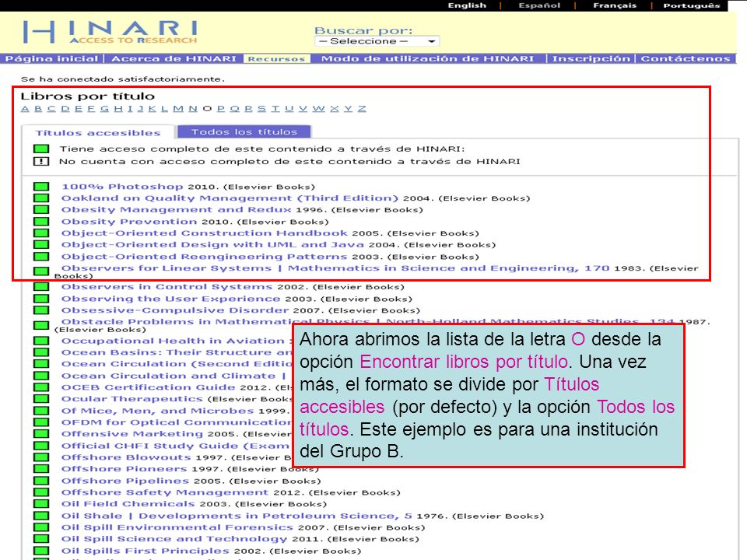Open Object-Oriented Design with UML and Java
The image size is (747, 560).
pos(212,244)
